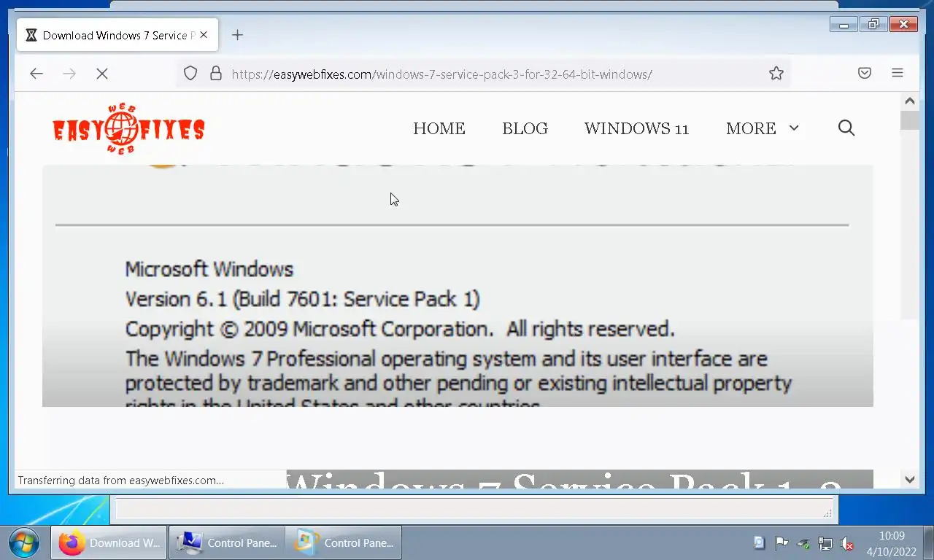Click the page scrollbar up arrow
This screenshot has height=560, width=934.
click(x=909, y=101)
